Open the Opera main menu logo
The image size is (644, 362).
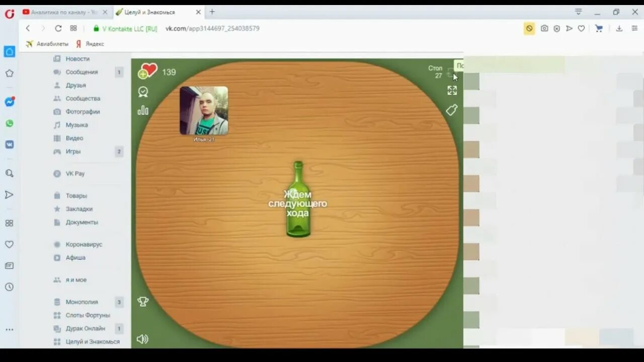9,14
